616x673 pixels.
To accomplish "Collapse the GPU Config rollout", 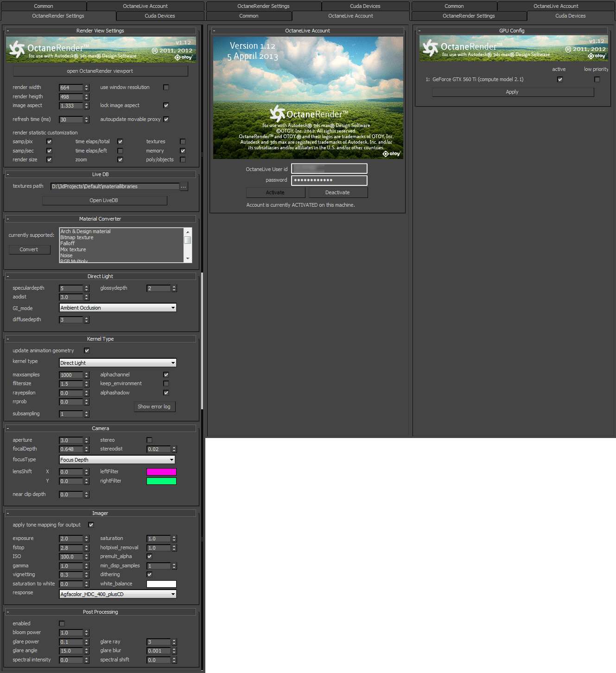I will point(512,31).
